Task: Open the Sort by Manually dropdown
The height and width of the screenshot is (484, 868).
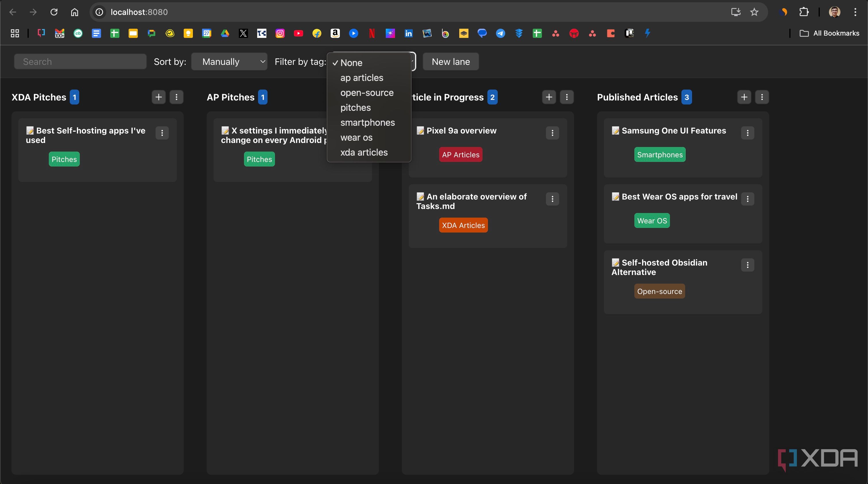Action: pyautogui.click(x=229, y=62)
